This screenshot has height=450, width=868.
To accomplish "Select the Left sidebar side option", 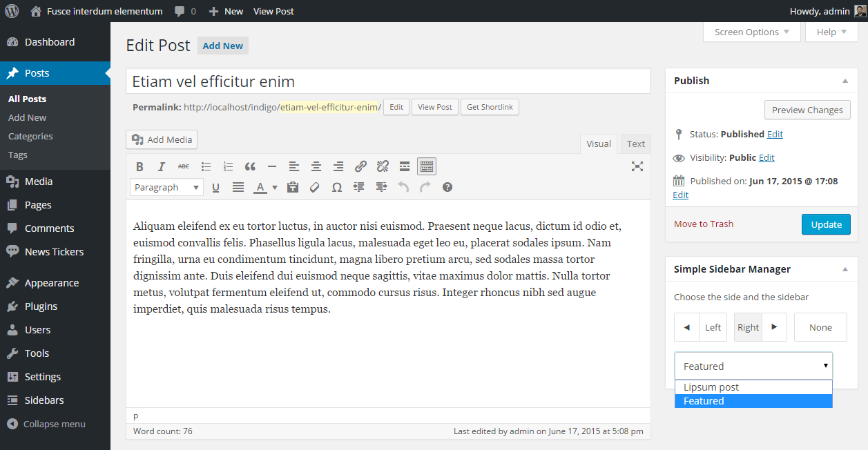I will (701, 327).
